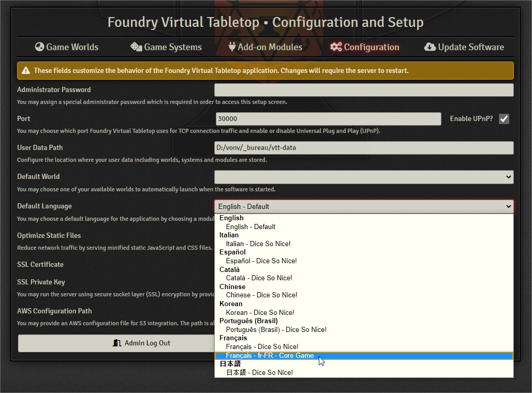Click the Default Language label
Image resolution: width=532 pixels, height=393 pixels.
click(45, 206)
